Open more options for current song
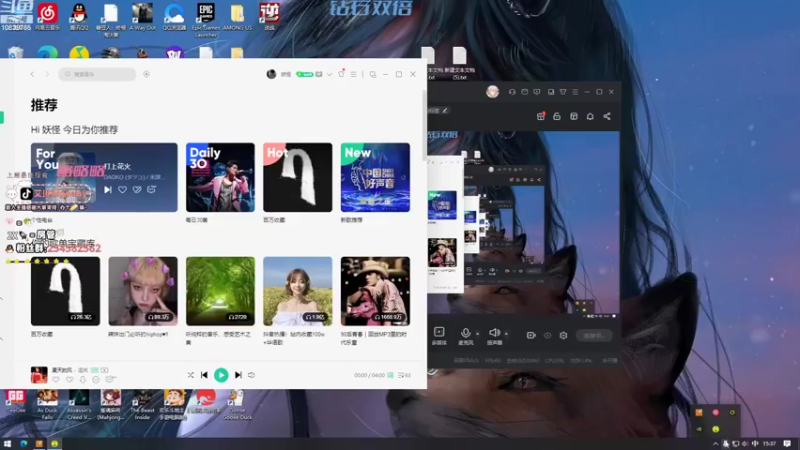The height and width of the screenshot is (450, 800). coord(96,380)
